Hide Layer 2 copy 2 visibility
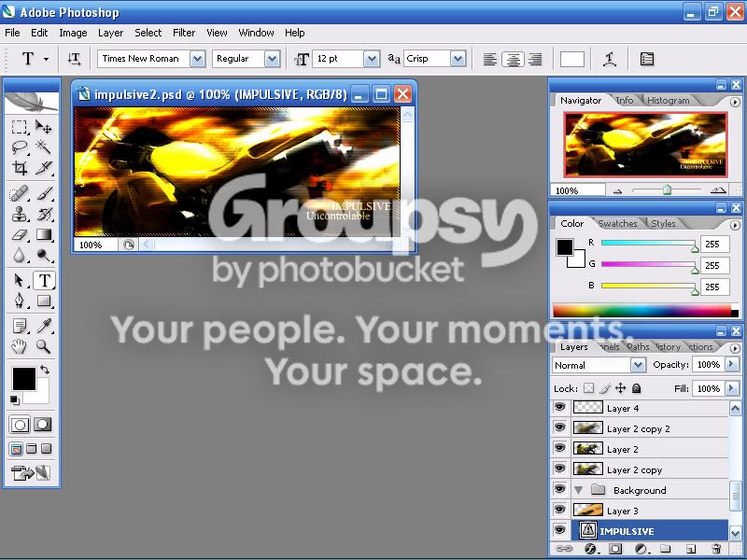The image size is (747, 560). click(x=559, y=428)
